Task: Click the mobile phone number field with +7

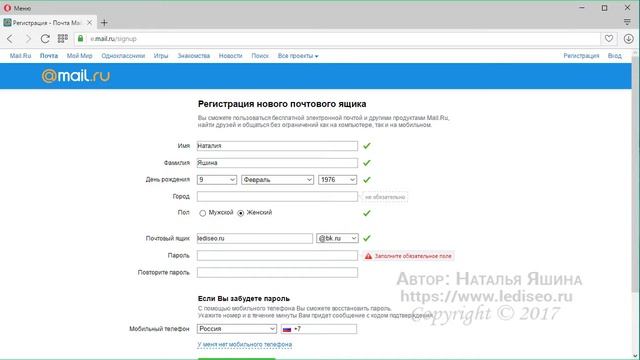Action: point(319,329)
